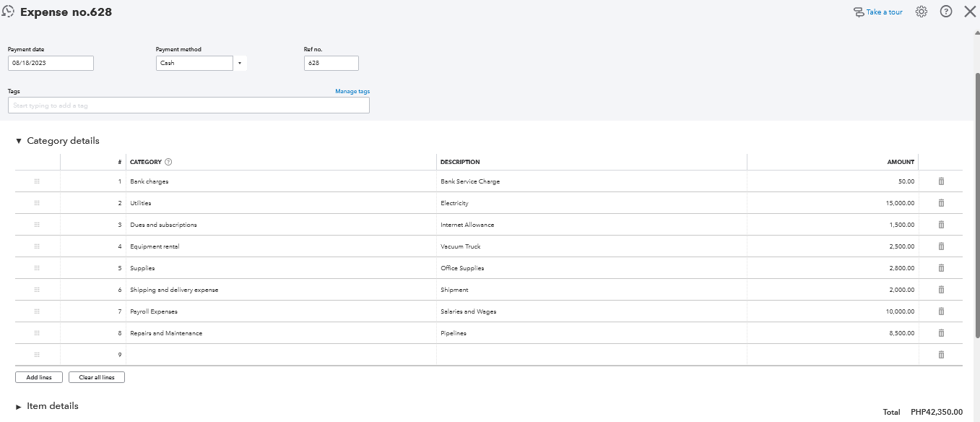Delete the Supplies line
This screenshot has width=980, height=422.
pos(941,268)
